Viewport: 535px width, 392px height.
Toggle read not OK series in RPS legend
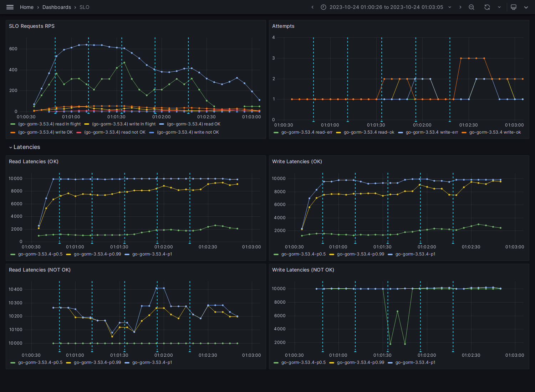115,132
